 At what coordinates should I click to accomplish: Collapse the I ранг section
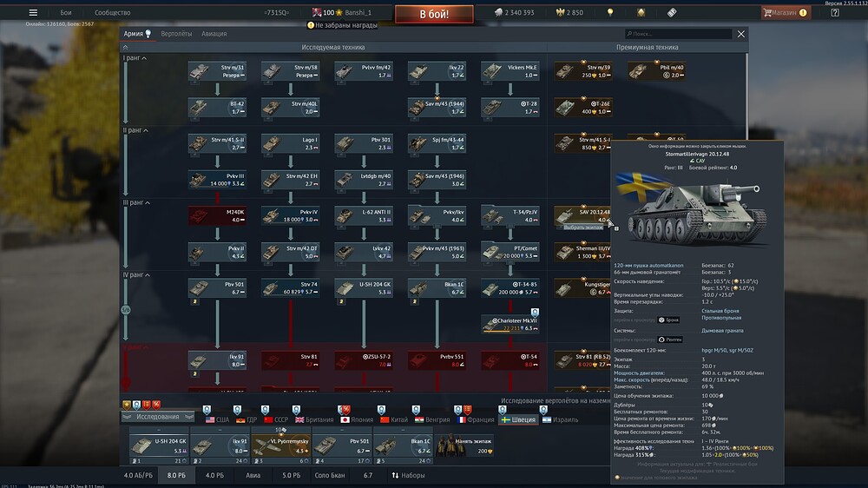click(x=135, y=57)
